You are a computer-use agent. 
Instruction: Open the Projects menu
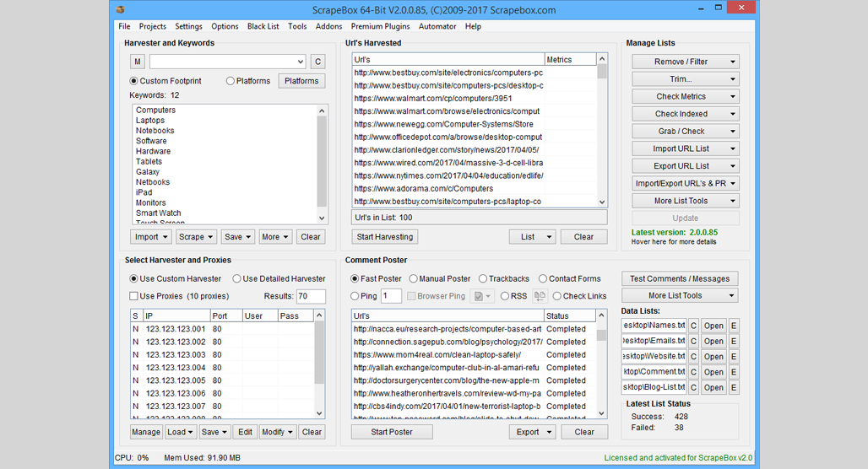tap(152, 26)
